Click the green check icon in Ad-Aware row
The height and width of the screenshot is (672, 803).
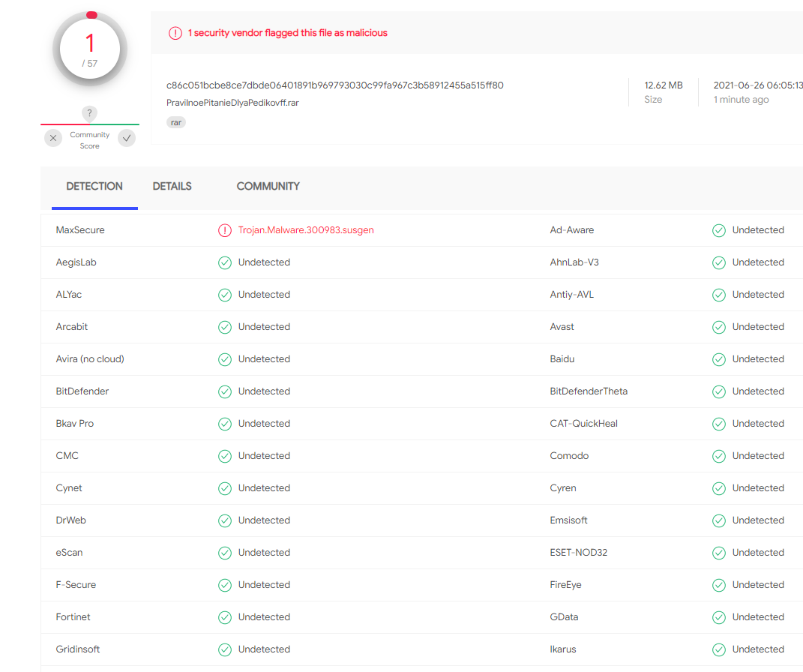[x=719, y=230]
